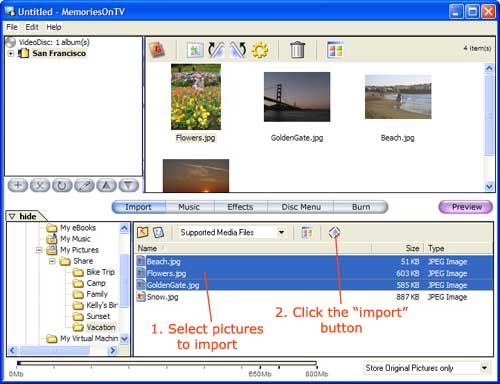Image resolution: width=500 pixels, height=384 pixels.
Task: Click the import button above the file list
Action: 334,232
